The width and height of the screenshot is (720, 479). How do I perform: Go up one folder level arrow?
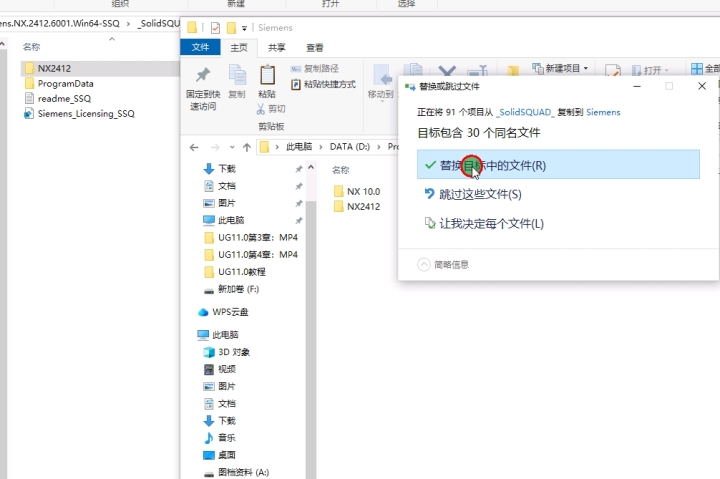click(x=247, y=147)
